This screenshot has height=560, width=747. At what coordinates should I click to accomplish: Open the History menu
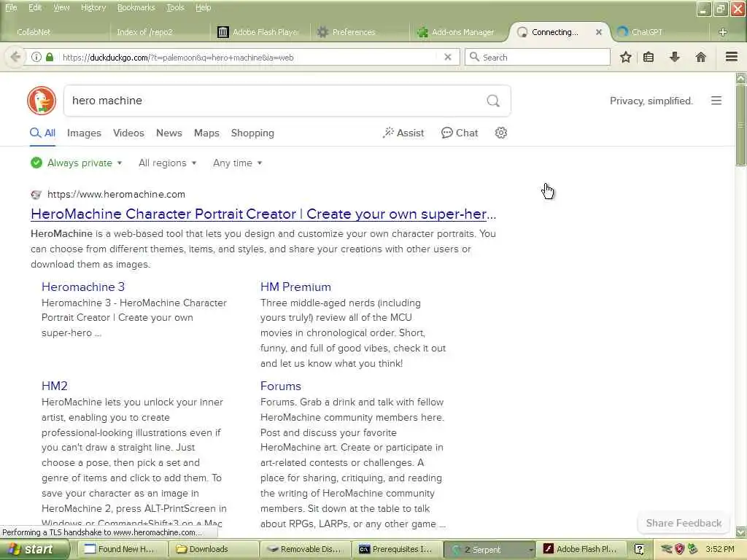pos(93,7)
